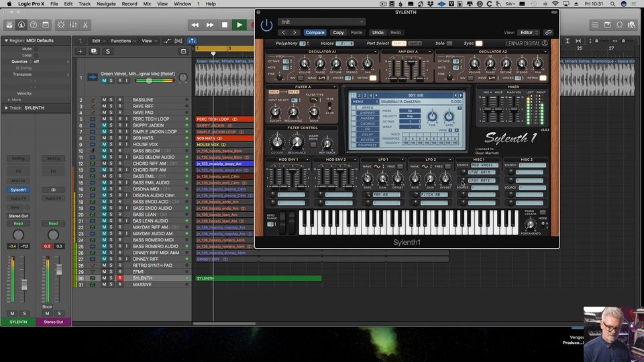
Task: Toggle the global track Solo S button
Action: click(108, 52)
